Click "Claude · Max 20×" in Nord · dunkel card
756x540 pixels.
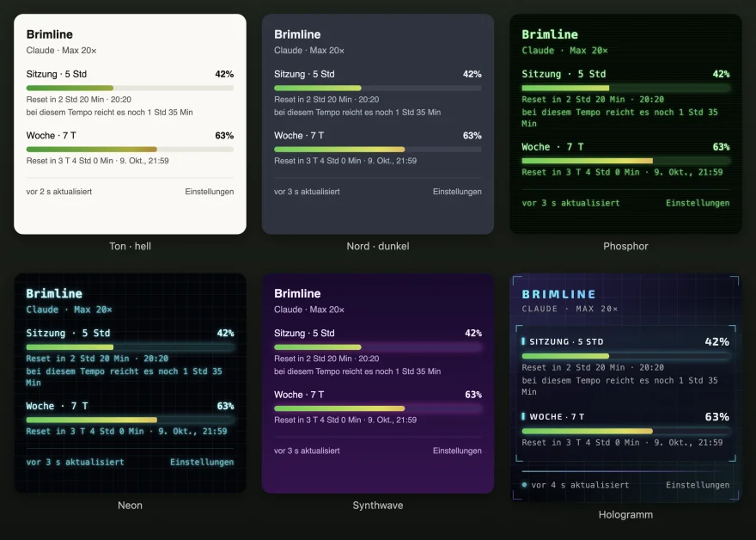pos(309,50)
